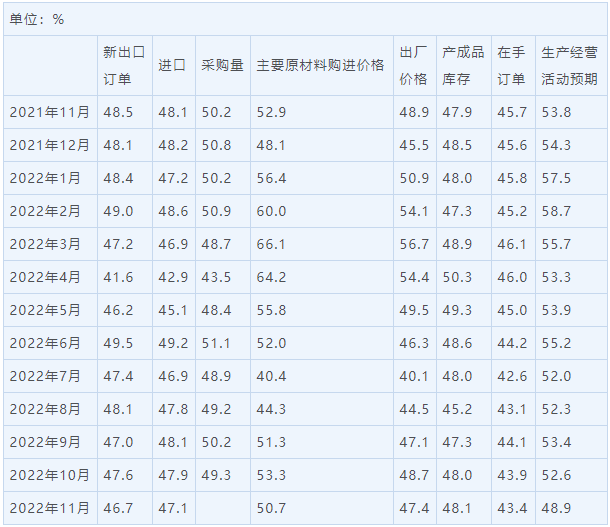The height and width of the screenshot is (527, 610).
Task: Click 40.4 in the 2022年7月 row
Action: 271,377
